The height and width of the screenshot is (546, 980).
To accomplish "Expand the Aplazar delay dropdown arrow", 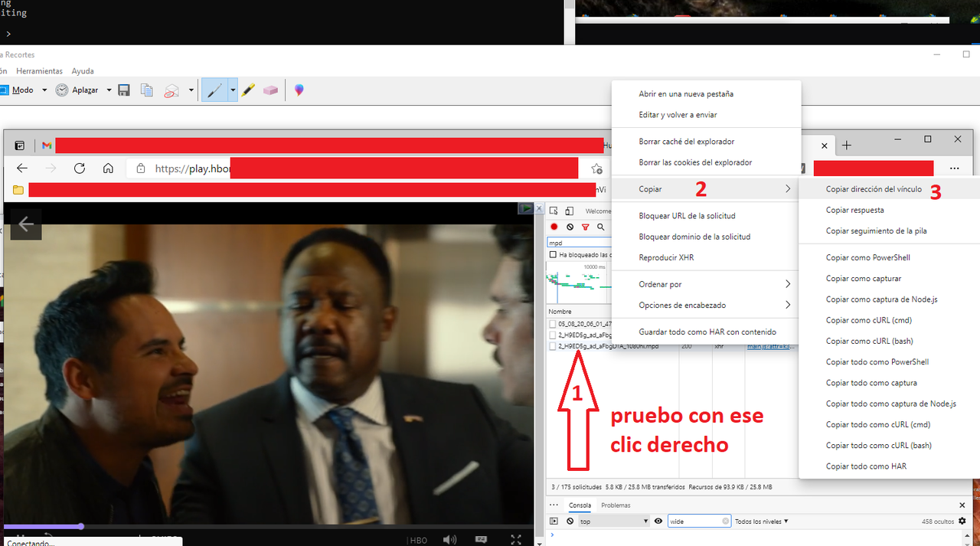I will [109, 90].
